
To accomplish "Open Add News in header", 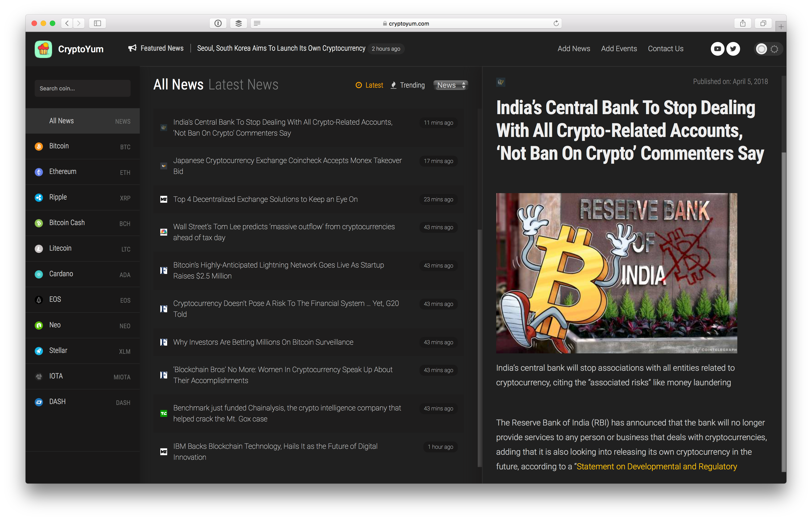I will pos(574,49).
